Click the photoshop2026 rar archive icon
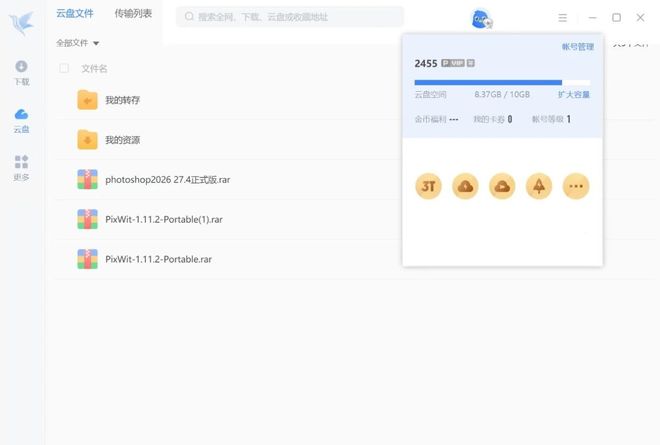This screenshot has height=445, width=660. (88, 179)
